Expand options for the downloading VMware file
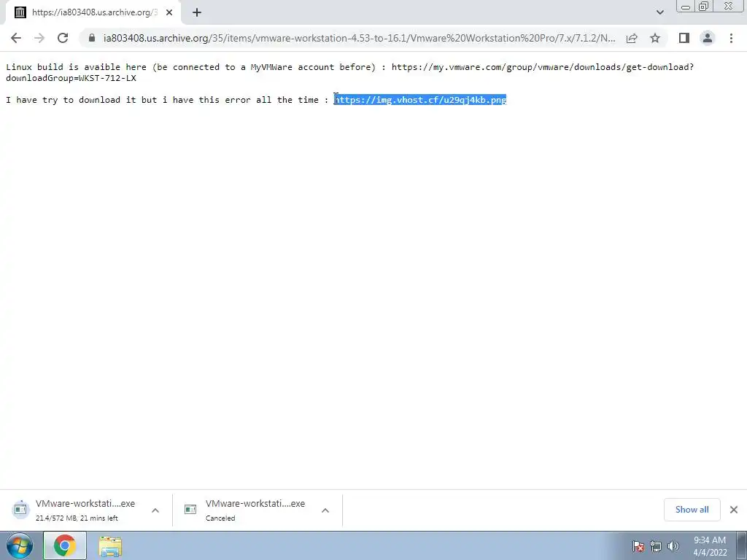The height and width of the screenshot is (560, 747). pyautogui.click(x=155, y=510)
